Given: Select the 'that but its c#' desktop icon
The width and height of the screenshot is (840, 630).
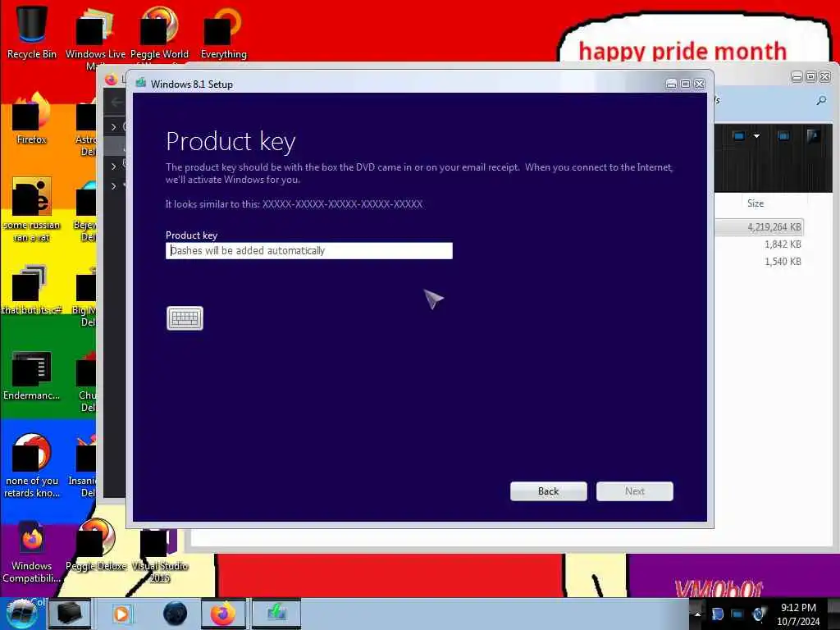Looking at the screenshot, I should [x=32, y=290].
